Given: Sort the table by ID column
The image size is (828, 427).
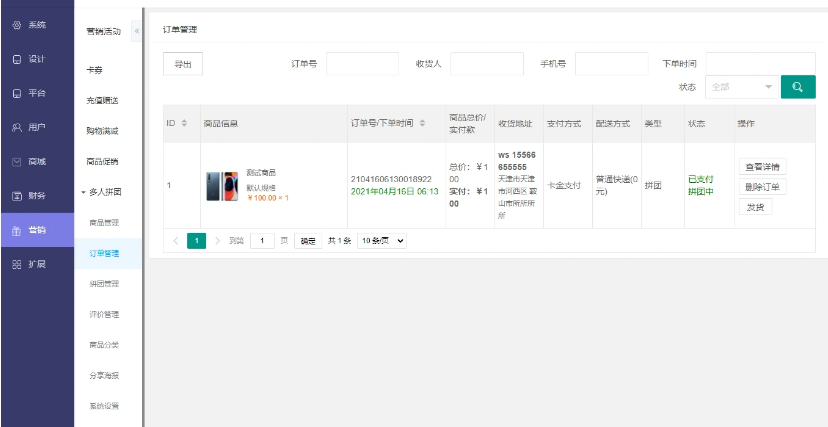Looking at the screenshot, I should [185, 124].
